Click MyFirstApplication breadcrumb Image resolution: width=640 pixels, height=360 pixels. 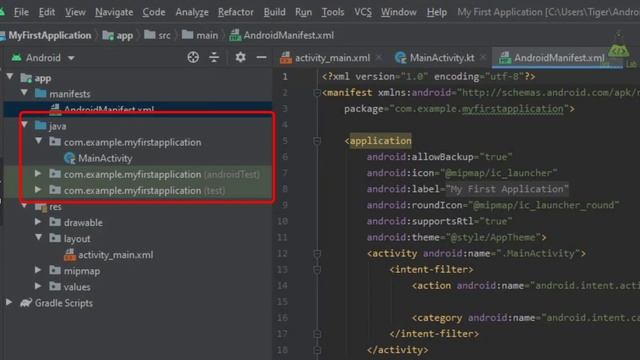[x=49, y=36]
